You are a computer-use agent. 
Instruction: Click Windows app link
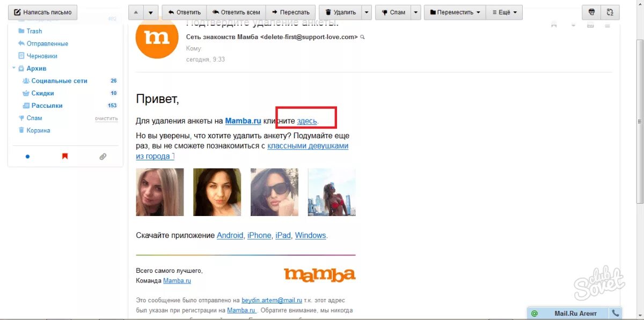click(x=310, y=235)
